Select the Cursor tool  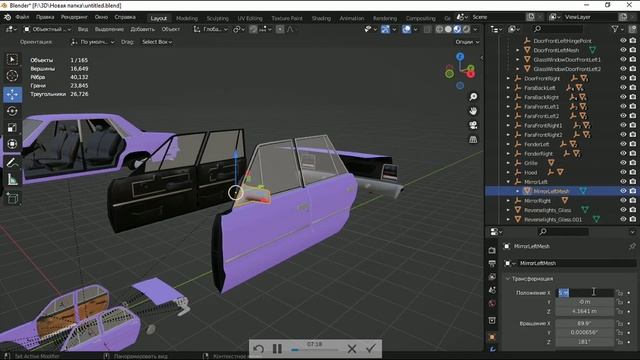12,76
